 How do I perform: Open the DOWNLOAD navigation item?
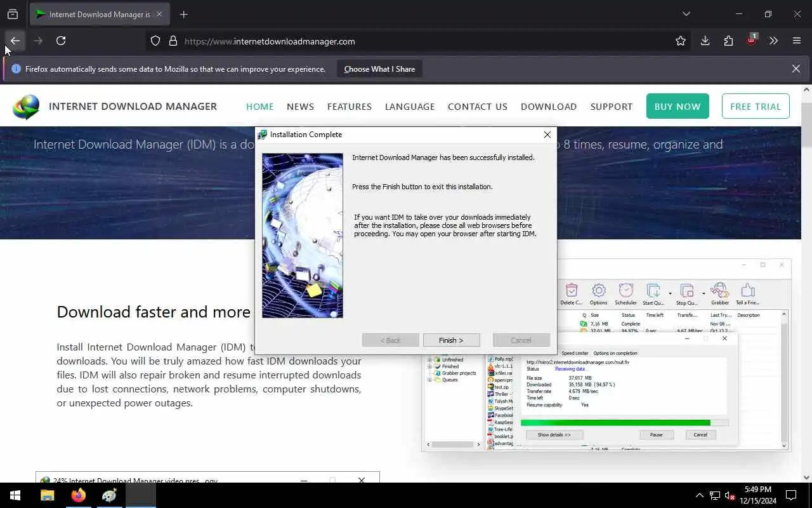(549, 107)
